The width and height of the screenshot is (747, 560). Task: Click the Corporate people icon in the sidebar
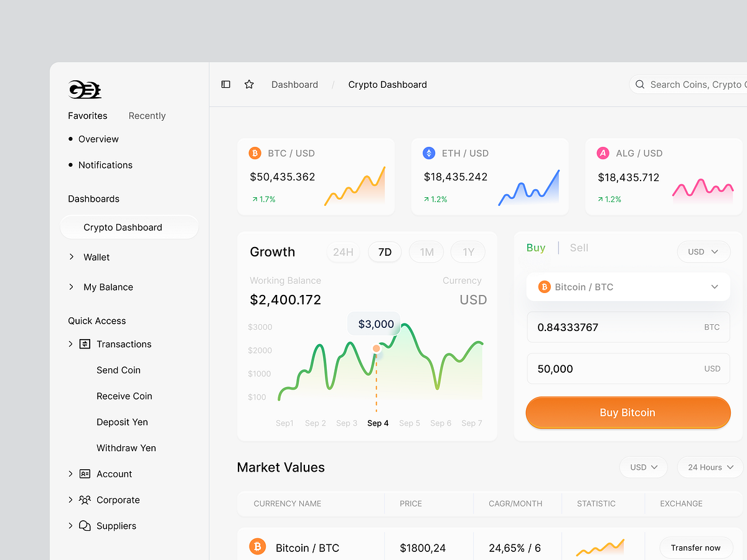tap(84, 500)
